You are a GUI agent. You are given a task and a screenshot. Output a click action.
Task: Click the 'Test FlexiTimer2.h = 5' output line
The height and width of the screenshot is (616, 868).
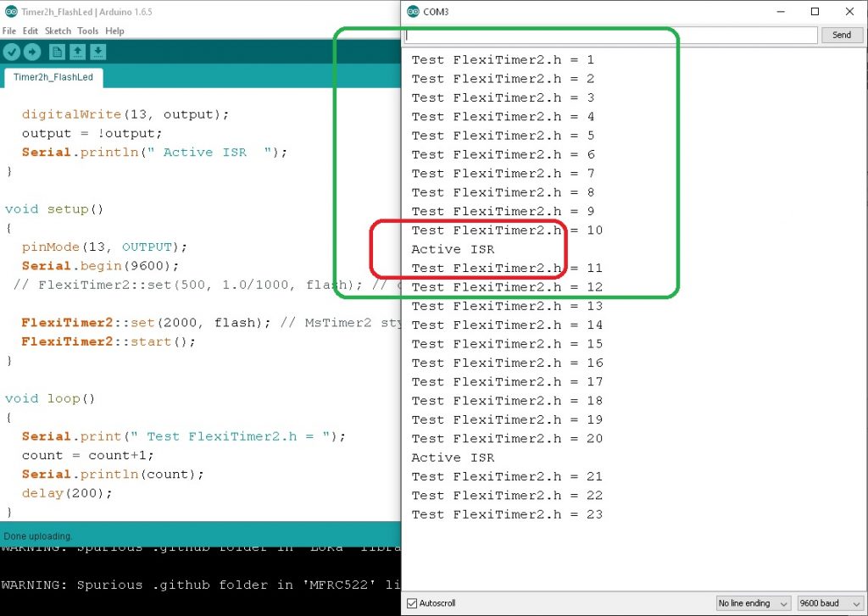pyautogui.click(x=503, y=136)
